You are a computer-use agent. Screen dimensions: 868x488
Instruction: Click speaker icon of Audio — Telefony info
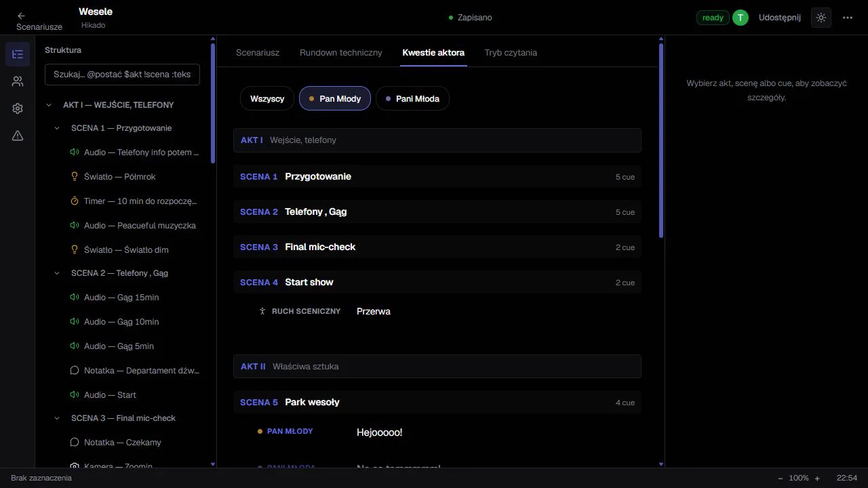[75, 152]
